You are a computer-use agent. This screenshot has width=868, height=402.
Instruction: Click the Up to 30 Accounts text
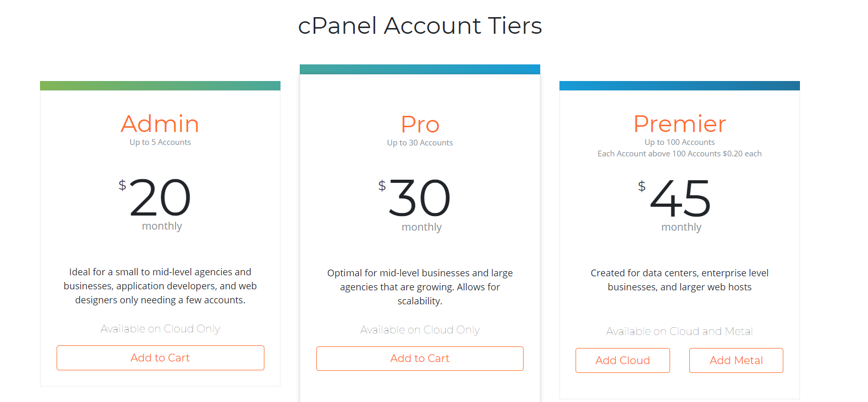[x=420, y=143]
